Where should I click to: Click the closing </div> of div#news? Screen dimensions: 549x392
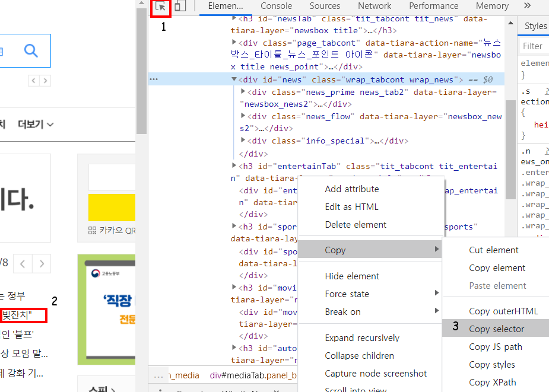(253, 154)
